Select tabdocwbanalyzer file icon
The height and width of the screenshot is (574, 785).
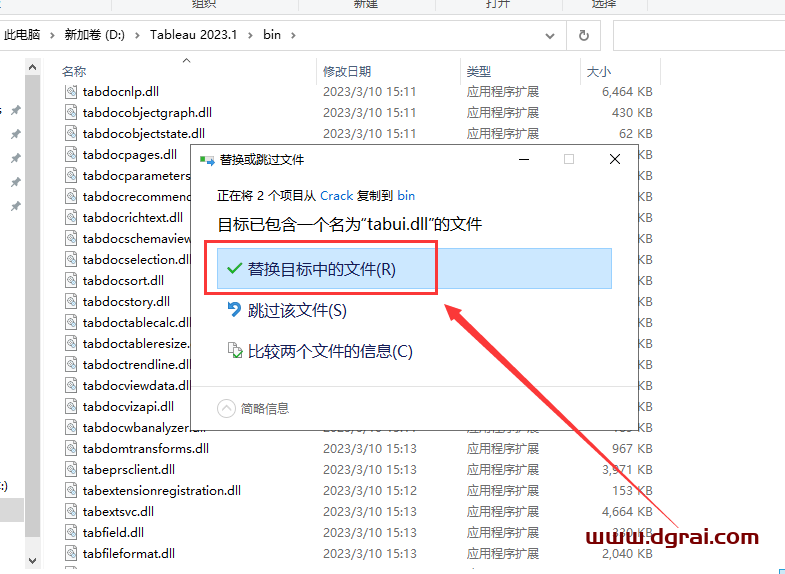71,427
